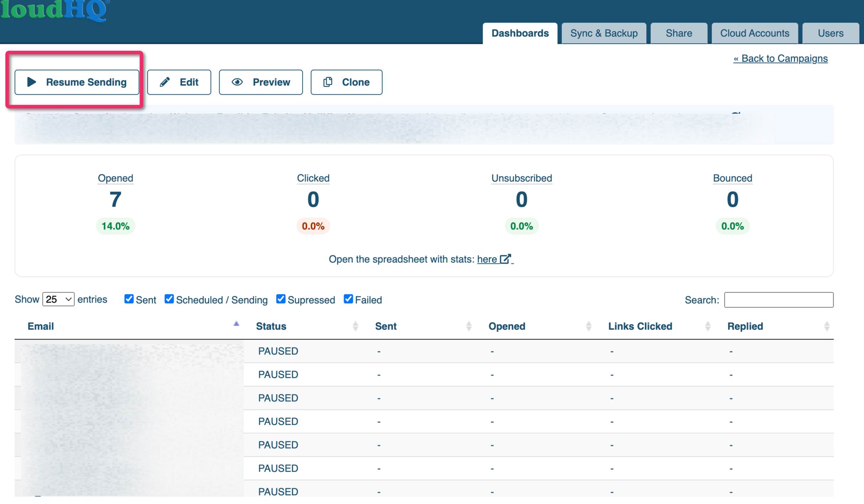This screenshot has height=504, width=864.
Task: Click the Clone button label
Action: coord(356,82)
